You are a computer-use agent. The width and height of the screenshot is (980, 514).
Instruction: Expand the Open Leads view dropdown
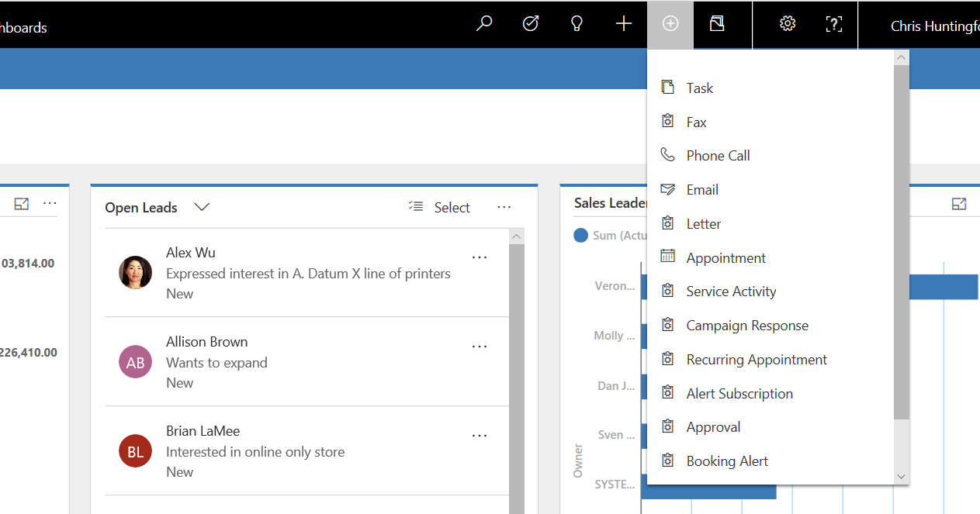[202, 207]
